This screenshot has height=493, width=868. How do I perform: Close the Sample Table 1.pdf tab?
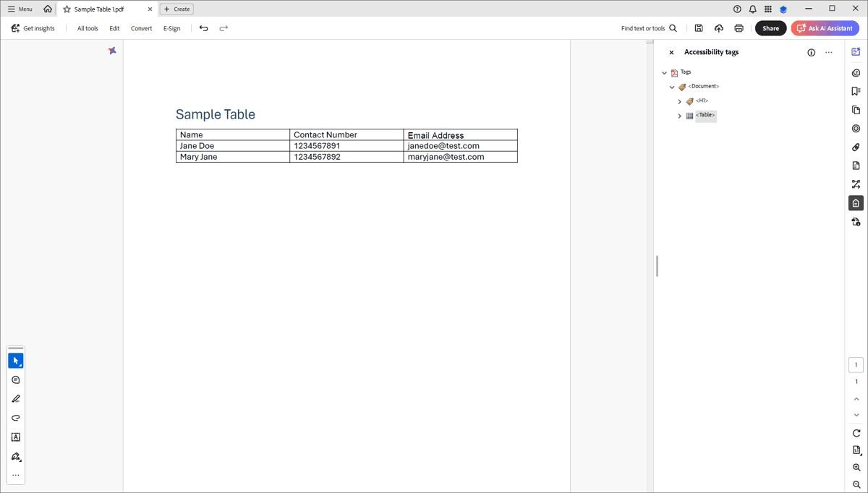pos(150,9)
